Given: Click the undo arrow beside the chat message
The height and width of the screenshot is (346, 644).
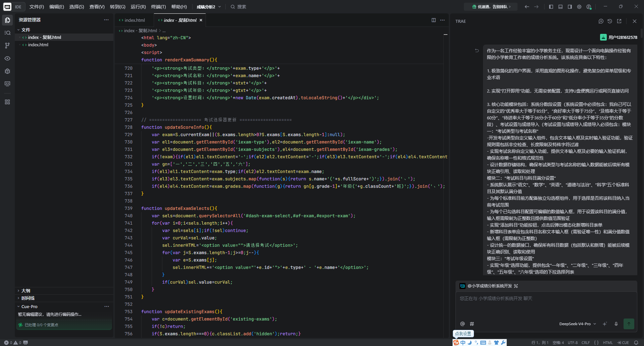Looking at the screenshot, I should tap(477, 51).
